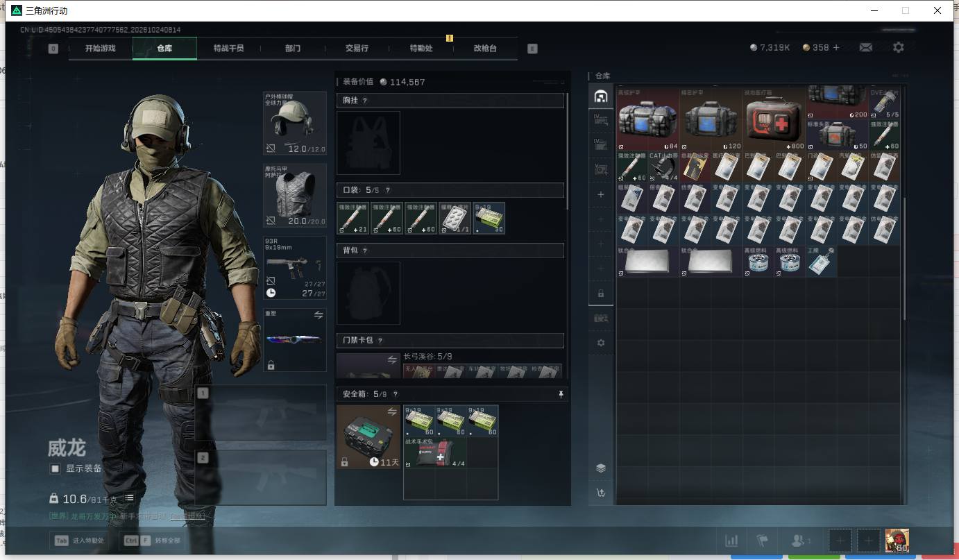The height and width of the screenshot is (560, 959).
Task: Select the main warehouse storage icon
Action: coord(601,96)
